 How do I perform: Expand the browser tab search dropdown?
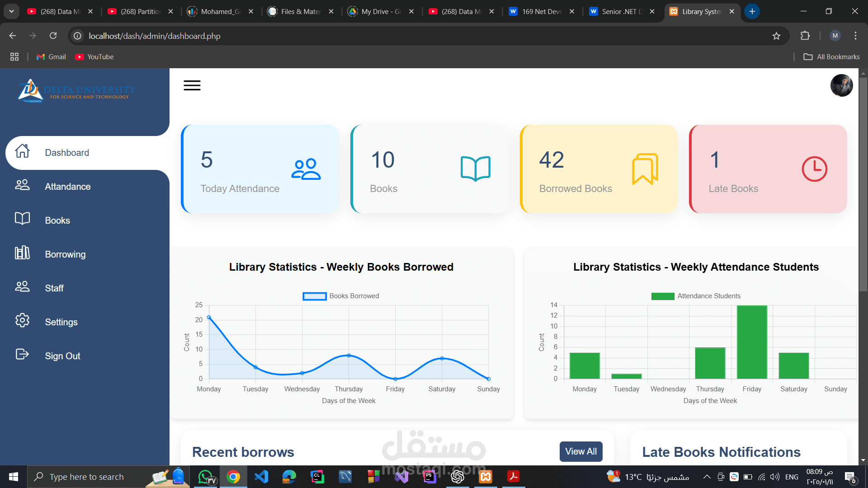(11, 11)
